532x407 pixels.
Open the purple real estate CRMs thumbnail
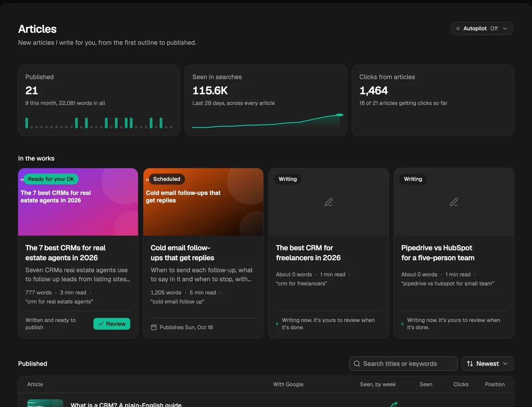pos(78,202)
